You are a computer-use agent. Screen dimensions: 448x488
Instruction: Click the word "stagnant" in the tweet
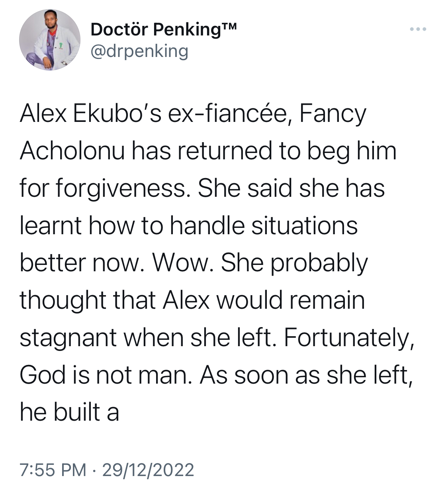(x=68, y=338)
